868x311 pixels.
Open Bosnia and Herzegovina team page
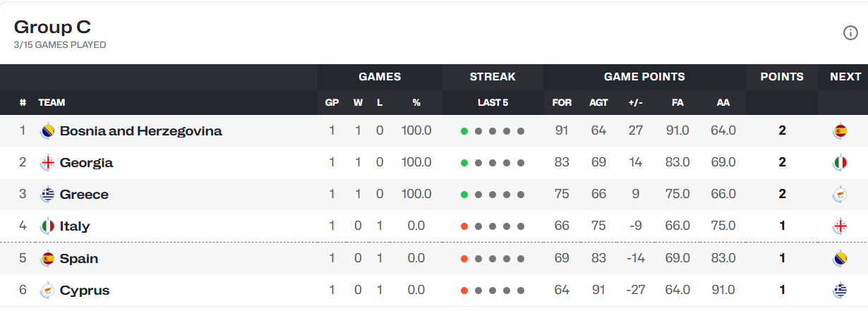point(141,130)
